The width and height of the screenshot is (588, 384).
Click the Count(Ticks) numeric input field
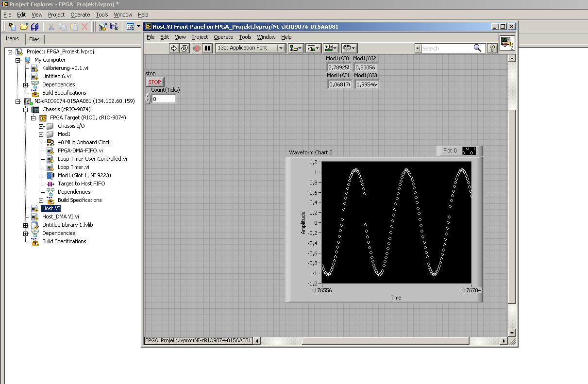pyautogui.click(x=163, y=99)
